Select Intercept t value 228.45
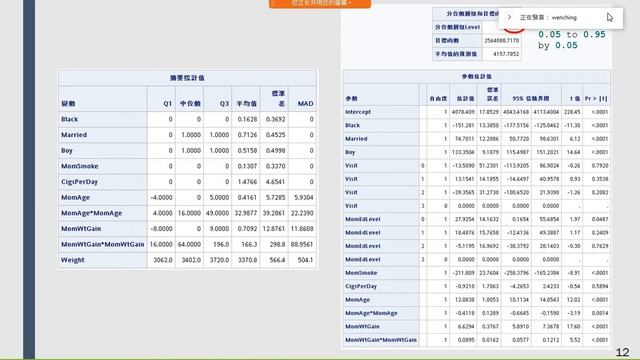 pyautogui.click(x=572, y=112)
